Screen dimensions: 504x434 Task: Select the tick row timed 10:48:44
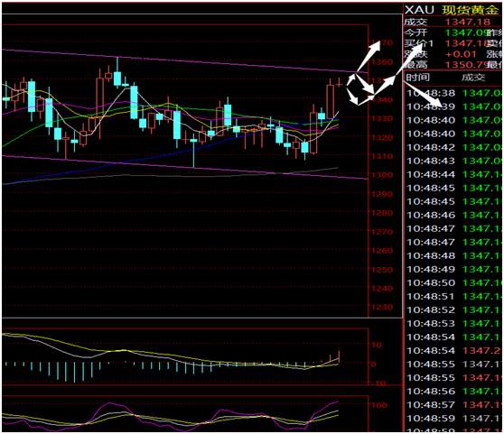click(453, 174)
